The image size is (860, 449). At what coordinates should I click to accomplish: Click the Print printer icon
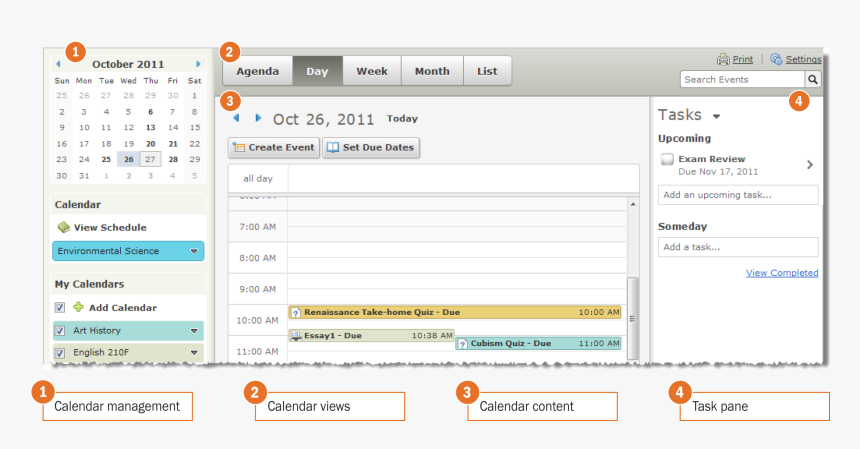coord(723,59)
